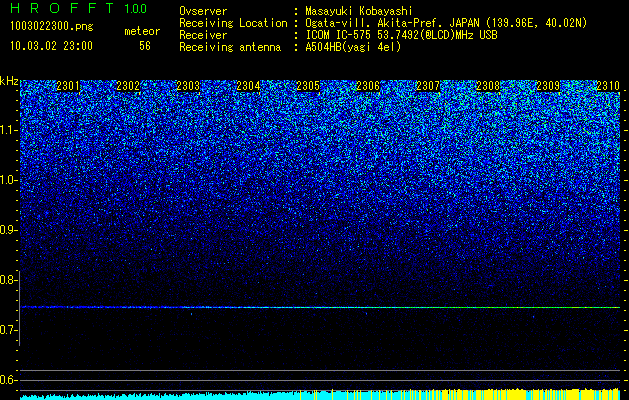The height and width of the screenshot is (400, 629).
Task: Click the HROFFT 1.0.0 title text
Action: pyautogui.click(x=78, y=8)
